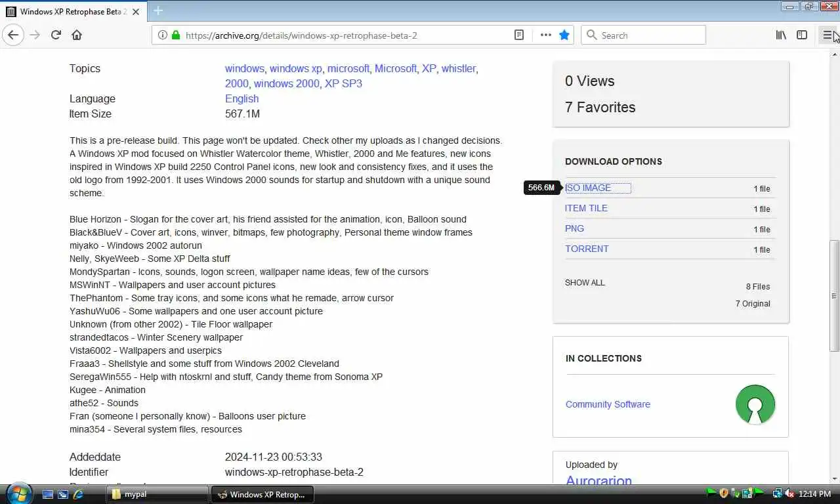Screen dimensions: 840x504
Task: Open the 'whistler' topic link
Action: pos(458,68)
